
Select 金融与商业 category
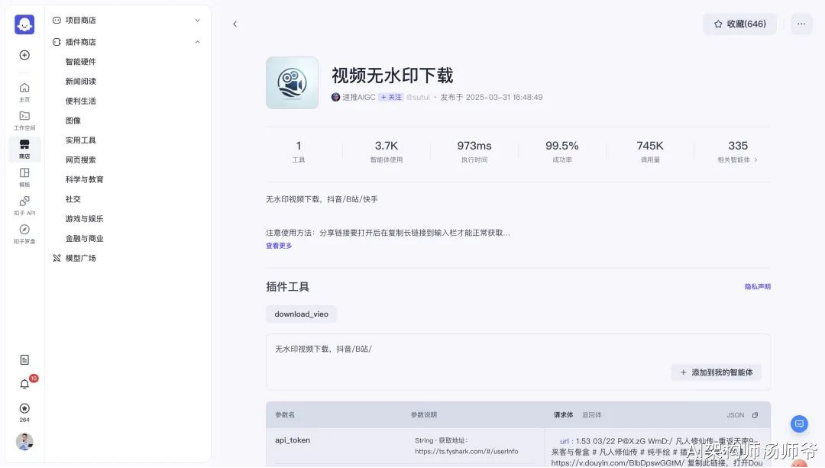click(84, 238)
